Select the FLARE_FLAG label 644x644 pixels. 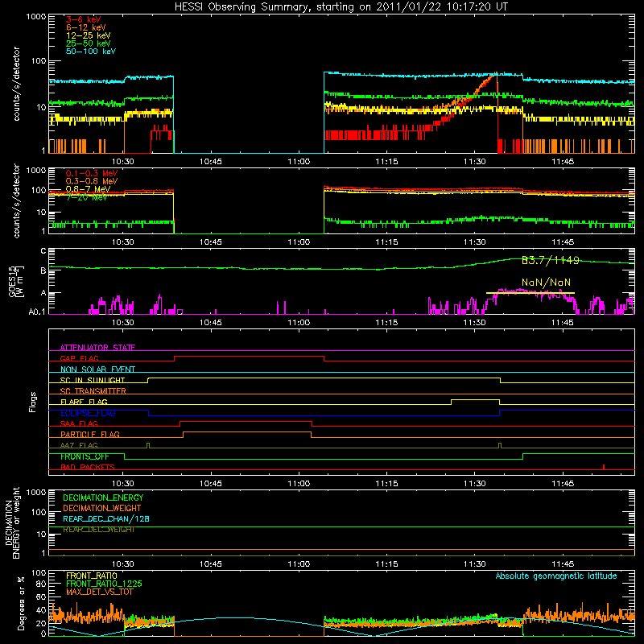[84, 402]
